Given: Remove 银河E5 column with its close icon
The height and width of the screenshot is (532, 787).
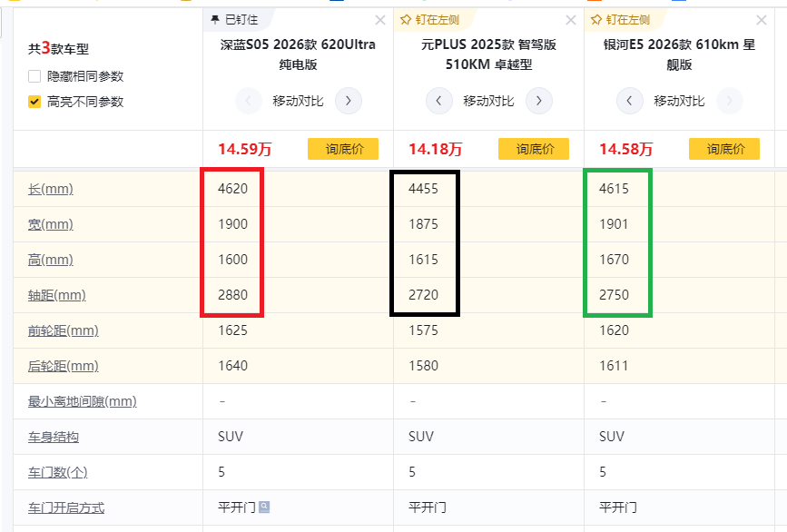Looking at the screenshot, I should [x=762, y=20].
